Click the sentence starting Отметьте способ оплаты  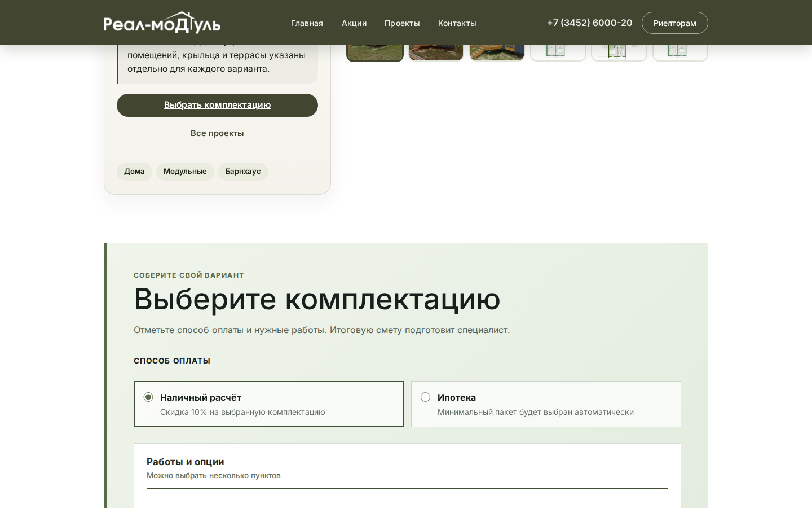click(x=321, y=330)
